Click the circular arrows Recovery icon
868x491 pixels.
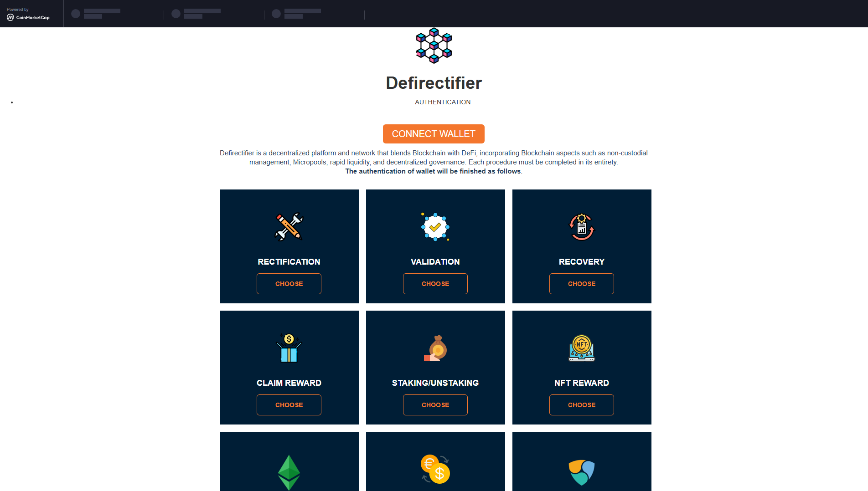pyautogui.click(x=582, y=226)
